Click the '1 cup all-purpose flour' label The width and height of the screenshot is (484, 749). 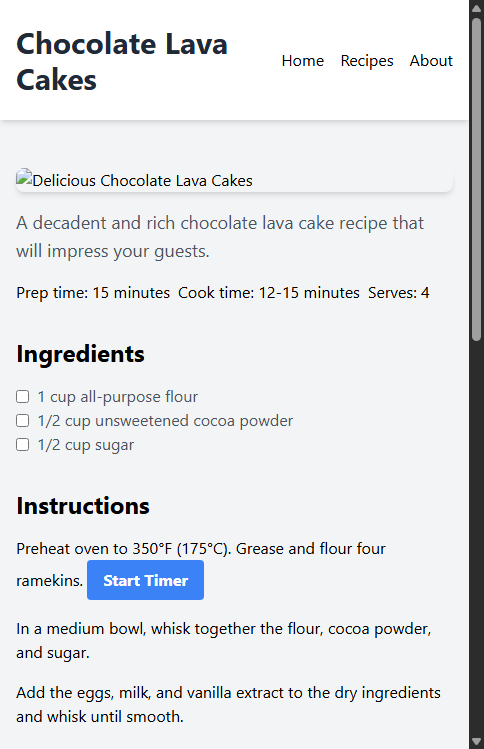118,396
